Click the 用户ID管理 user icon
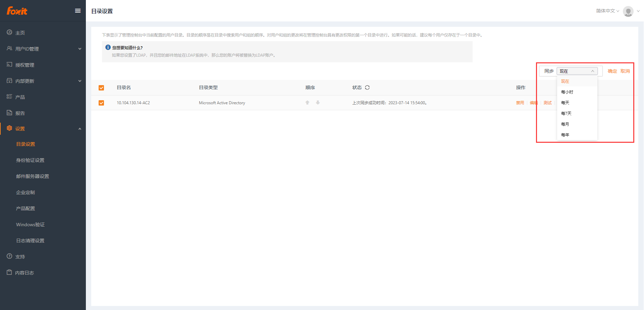The width and height of the screenshot is (644, 310). coord(9,49)
